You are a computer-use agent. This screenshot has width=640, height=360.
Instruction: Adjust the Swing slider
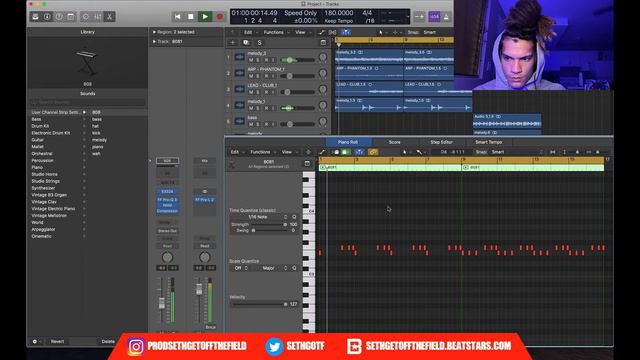(268, 231)
